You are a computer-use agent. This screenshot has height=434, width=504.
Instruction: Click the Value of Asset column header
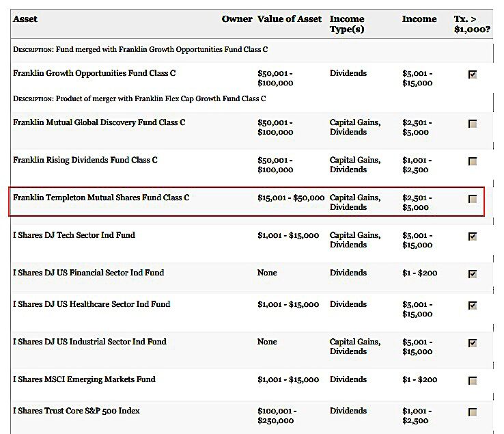click(290, 19)
